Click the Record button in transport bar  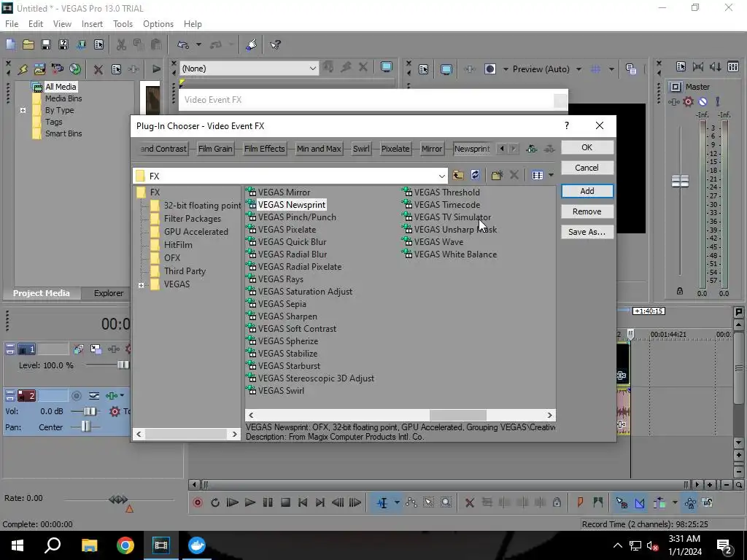198,502
